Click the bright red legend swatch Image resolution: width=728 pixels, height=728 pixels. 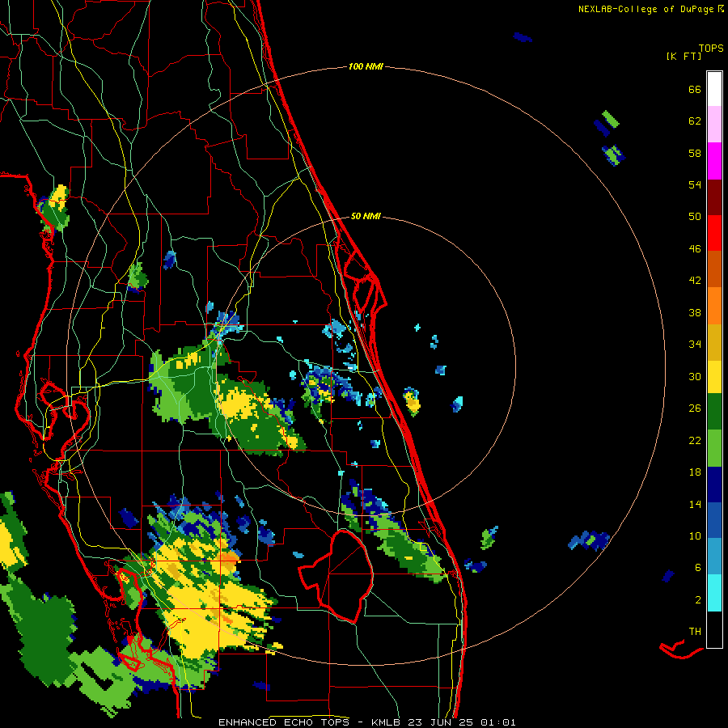[714, 233]
